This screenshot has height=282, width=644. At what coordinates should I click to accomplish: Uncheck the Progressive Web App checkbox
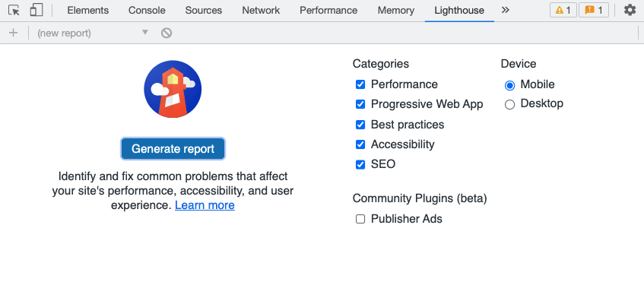tap(360, 104)
